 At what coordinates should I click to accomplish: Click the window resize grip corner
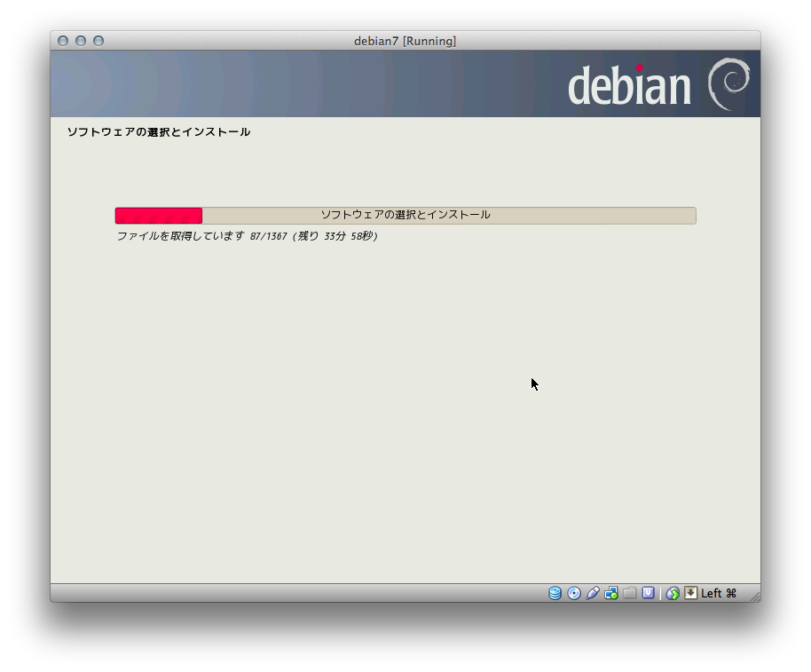754,597
